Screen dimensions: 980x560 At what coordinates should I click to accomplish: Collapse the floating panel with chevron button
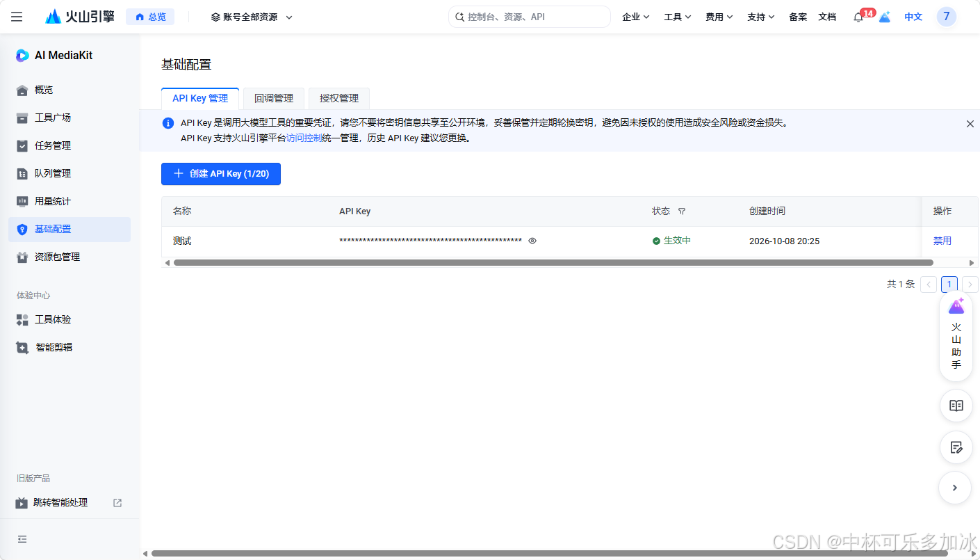(x=955, y=488)
